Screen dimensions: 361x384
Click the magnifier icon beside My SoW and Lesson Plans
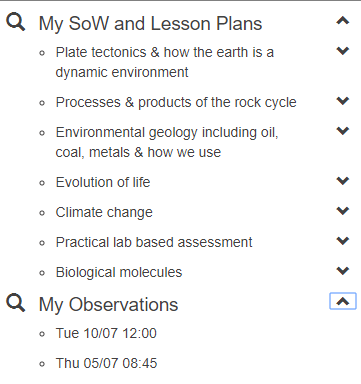pos(15,22)
